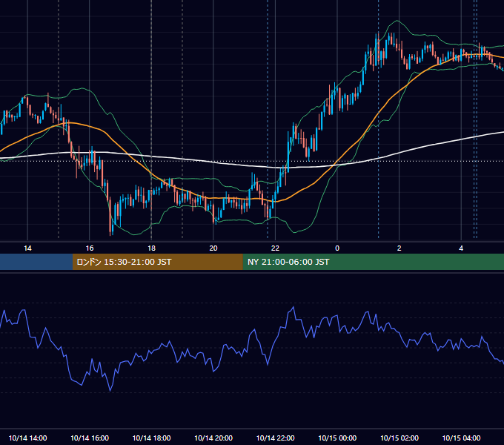Click hour label 2 on price chart axis
The image size is (504, 445).
399,248
